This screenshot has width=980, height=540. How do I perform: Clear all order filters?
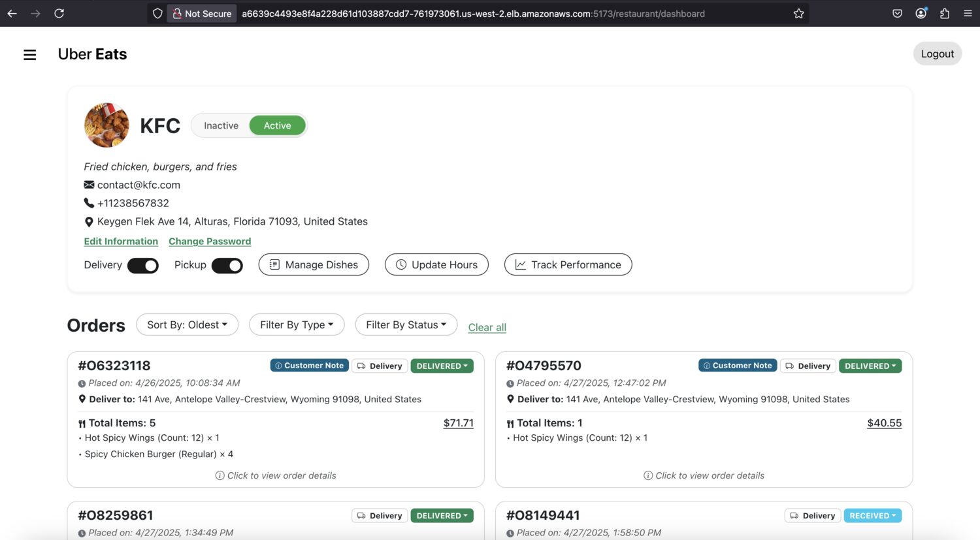point(487,327)
